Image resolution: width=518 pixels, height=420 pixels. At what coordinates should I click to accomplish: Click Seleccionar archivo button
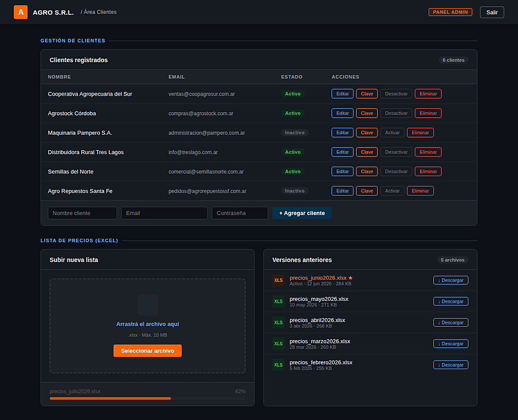(147, 351)
